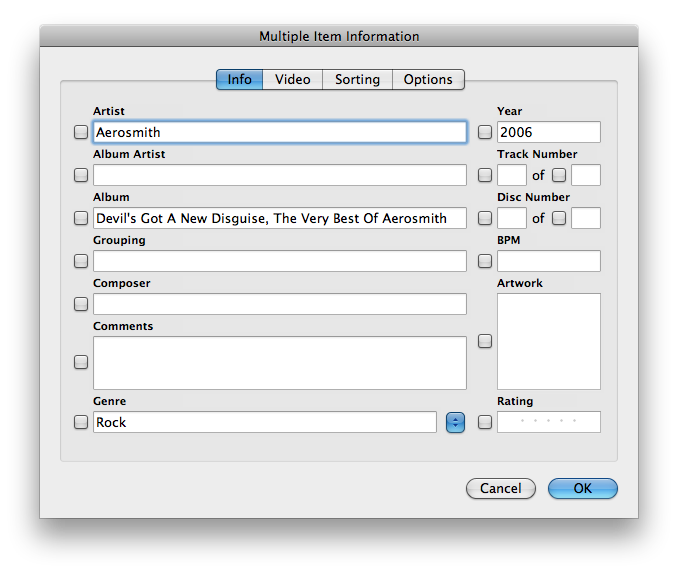Viewport: 678px width, 573px height.
Task: Cancel the Multiple Item Information dialog
Action: coord(501,489)
